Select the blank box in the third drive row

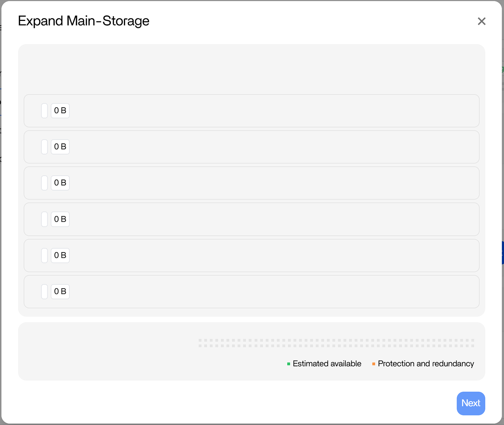pyautogui.click(x=45, y=183)
